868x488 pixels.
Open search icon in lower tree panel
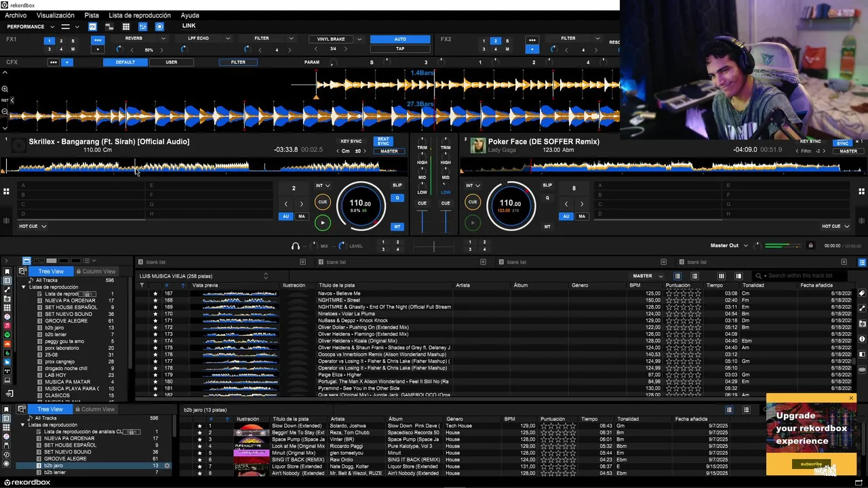click(x=22, y=409)
